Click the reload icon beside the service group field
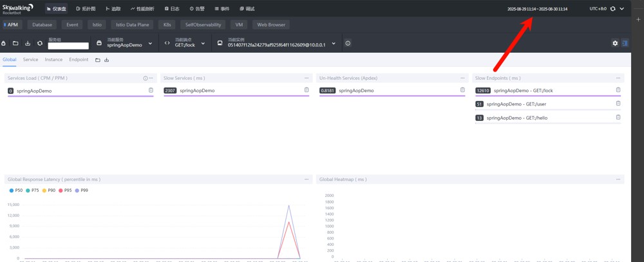Image resolution: width=644 pixels, height=262 pixels. coord(40,43)
